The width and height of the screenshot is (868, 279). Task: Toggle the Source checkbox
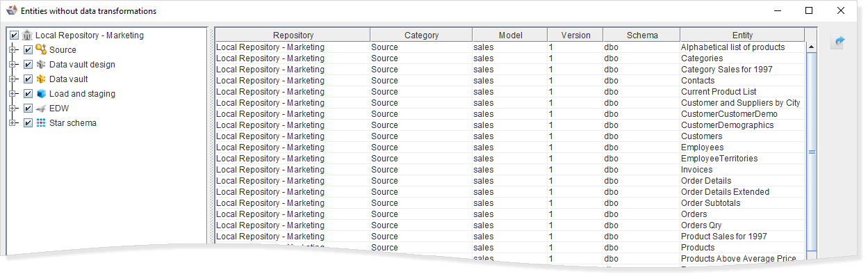(x=28, y=50)
